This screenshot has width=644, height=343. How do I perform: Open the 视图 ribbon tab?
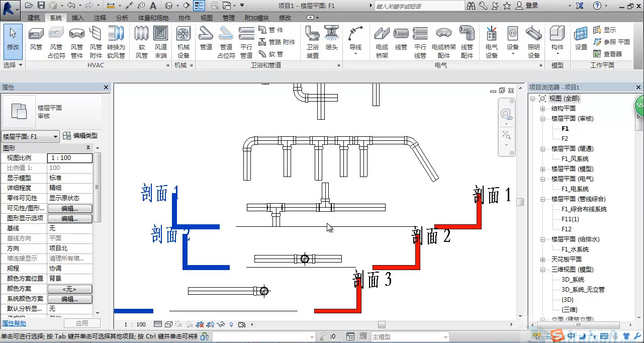point(207,18)
